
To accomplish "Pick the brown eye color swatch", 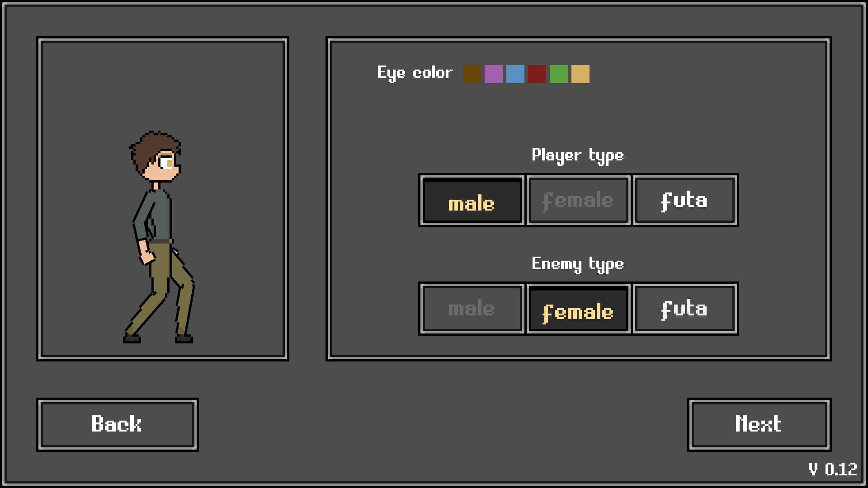I will [472, 74].
